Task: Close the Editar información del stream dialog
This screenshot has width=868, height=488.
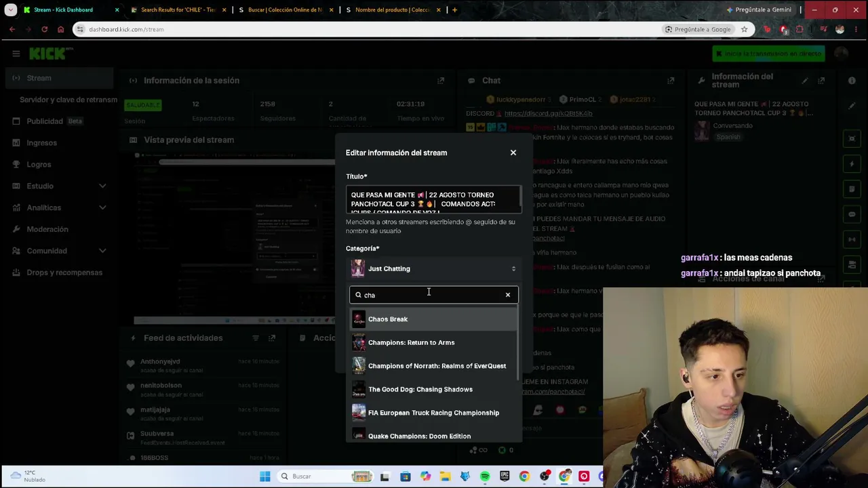Action: pos(513,152)
